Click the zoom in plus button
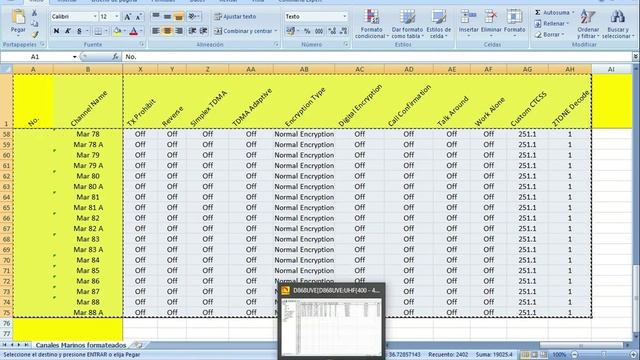640x360 pixels. pos(633,355)
